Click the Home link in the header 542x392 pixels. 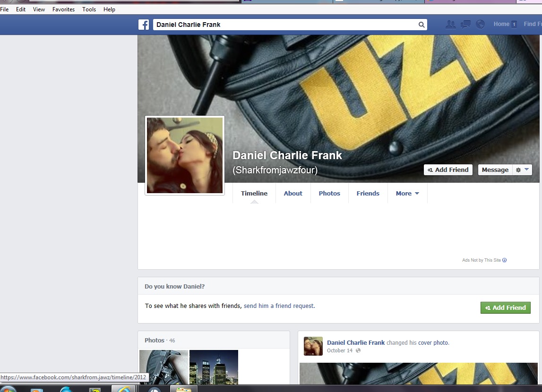point(501,24)
